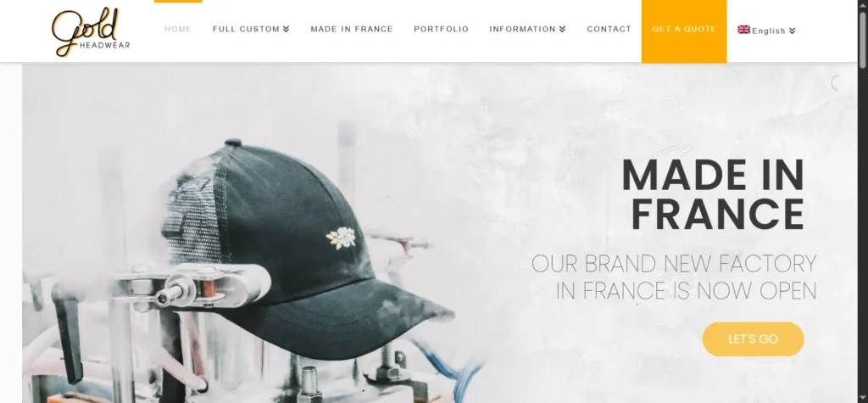Expand the chevron beside INFORMATION
Viewport: 868px width, 403px height.
(x=563, y=29)
